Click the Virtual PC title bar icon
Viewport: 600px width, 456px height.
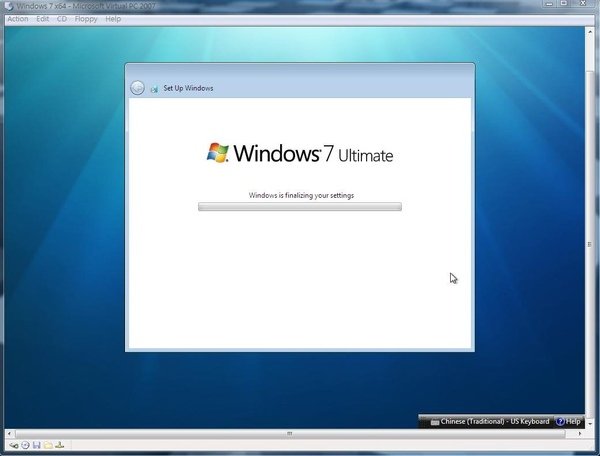click(x=8, y=5)
